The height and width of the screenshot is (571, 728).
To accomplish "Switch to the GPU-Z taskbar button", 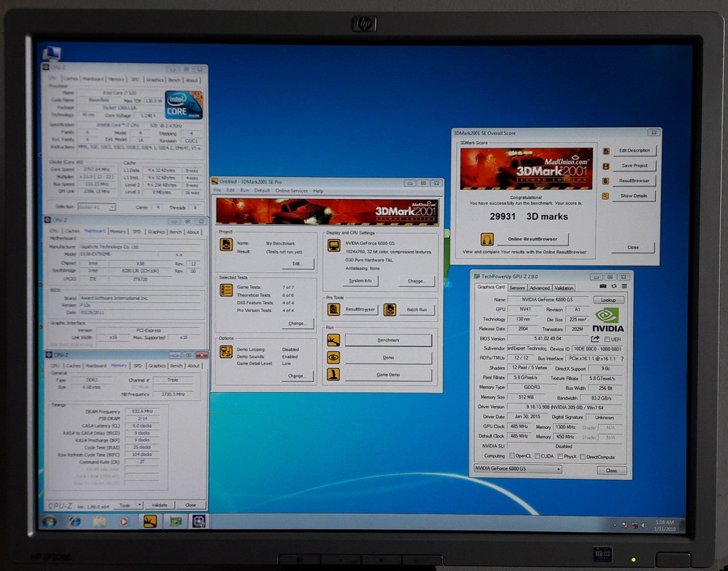I will tap(176, 521).
